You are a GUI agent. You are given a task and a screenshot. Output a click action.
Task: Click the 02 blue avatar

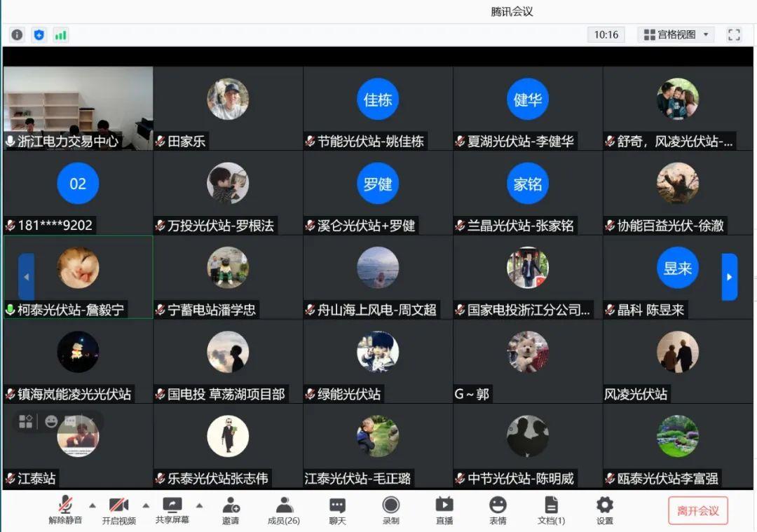(78, 184)
